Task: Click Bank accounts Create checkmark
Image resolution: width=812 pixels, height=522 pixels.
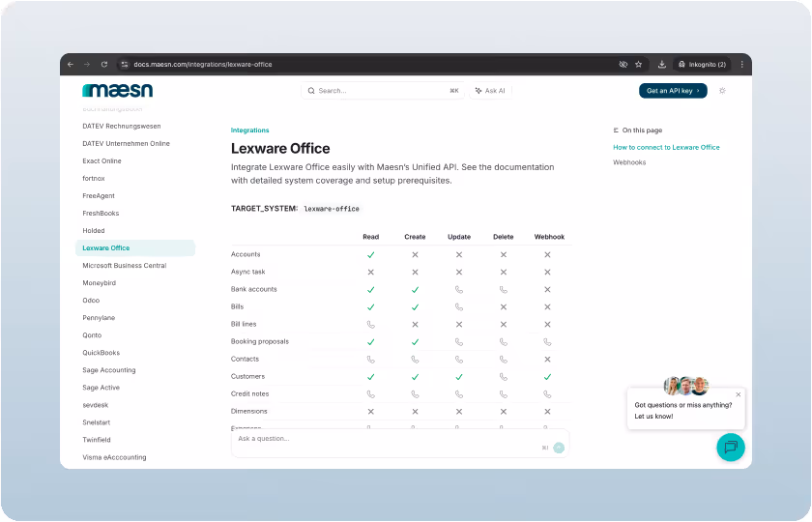Action: (415, 289)
